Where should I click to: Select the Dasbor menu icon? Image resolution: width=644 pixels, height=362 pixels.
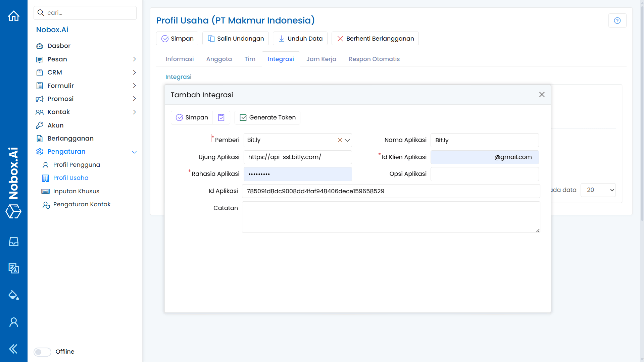(40, 46)
